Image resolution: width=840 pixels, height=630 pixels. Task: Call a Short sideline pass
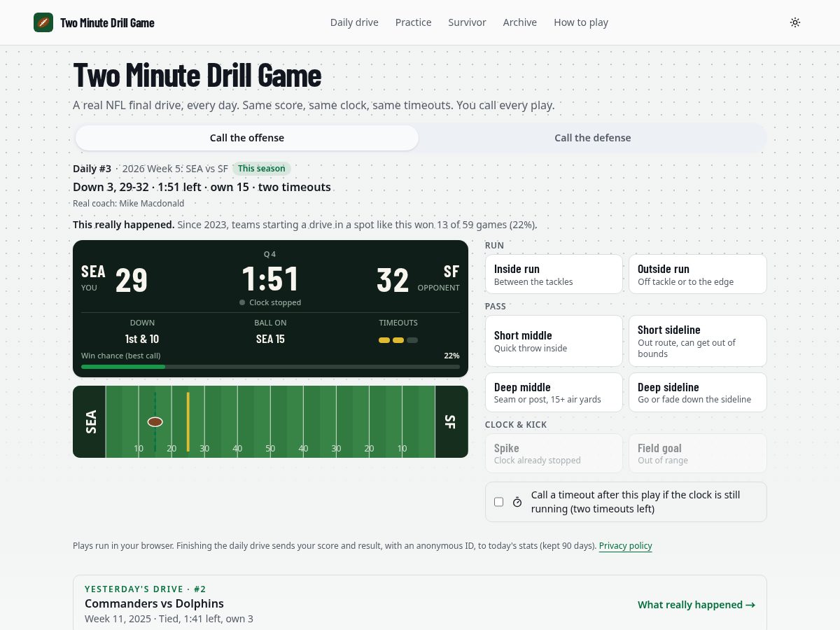pos(697,341)
